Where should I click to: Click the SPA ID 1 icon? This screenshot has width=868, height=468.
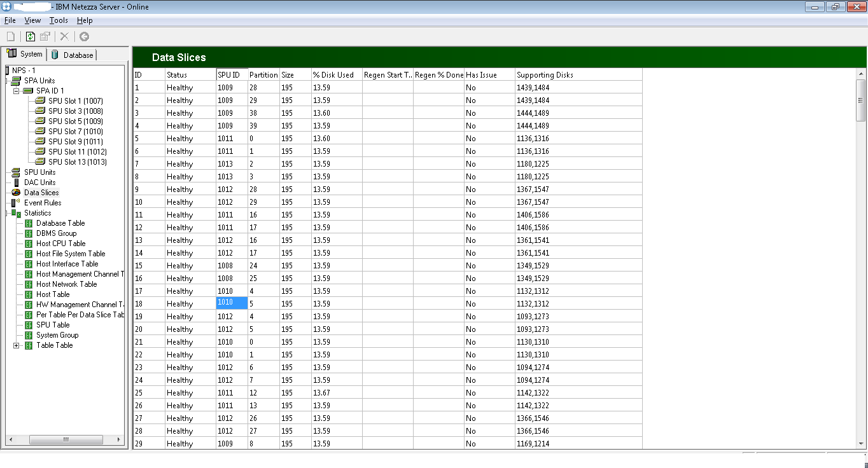tap(28, 91)
